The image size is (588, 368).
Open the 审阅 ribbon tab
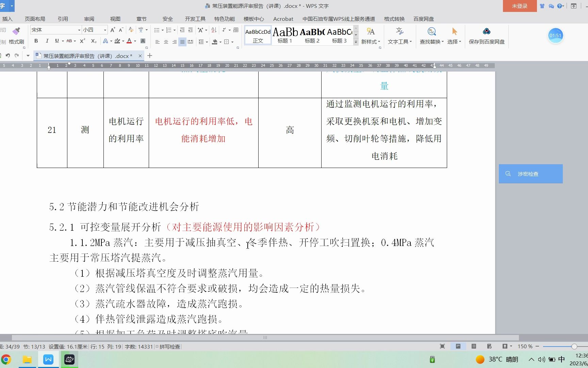click(89, 19)
